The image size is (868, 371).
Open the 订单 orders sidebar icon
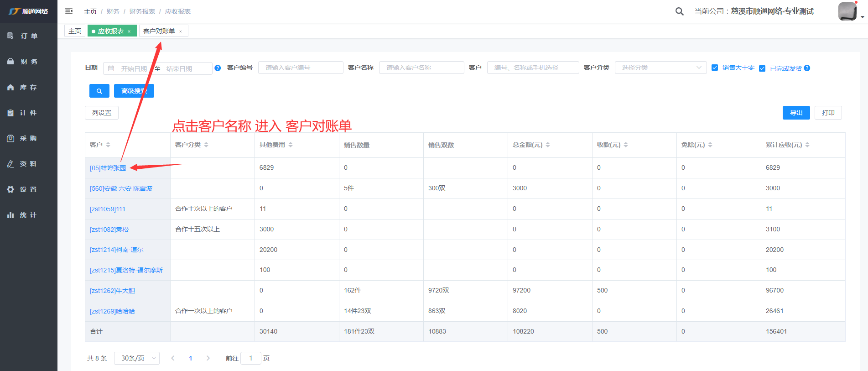pyautogui.click(x=10, y=36)
